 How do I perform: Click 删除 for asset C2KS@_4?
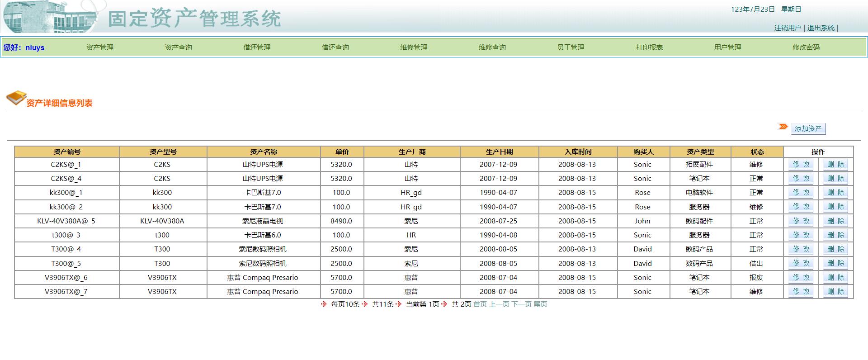(x=835, y=179)
